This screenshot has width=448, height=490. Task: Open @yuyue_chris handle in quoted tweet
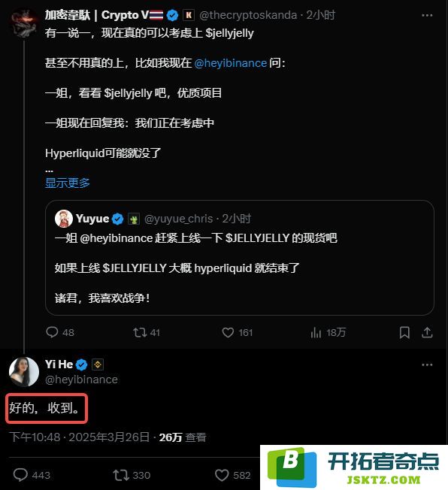click(178, 219)
